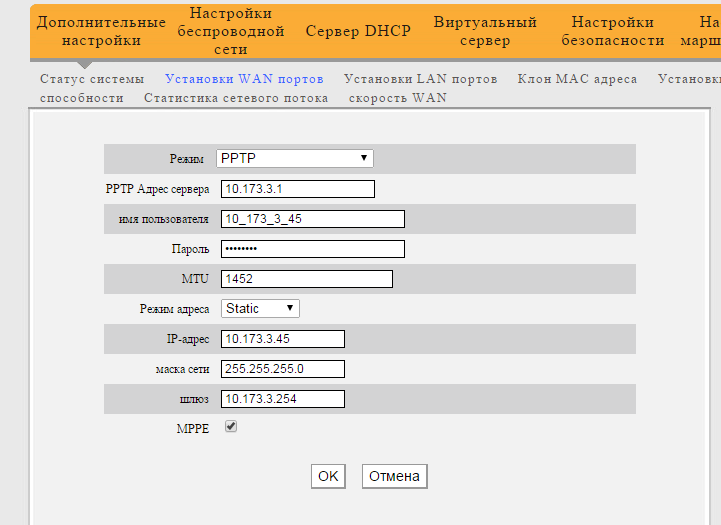Click the Отмена cancel button
Screen dimensions: 721x525
pos(395,476)
